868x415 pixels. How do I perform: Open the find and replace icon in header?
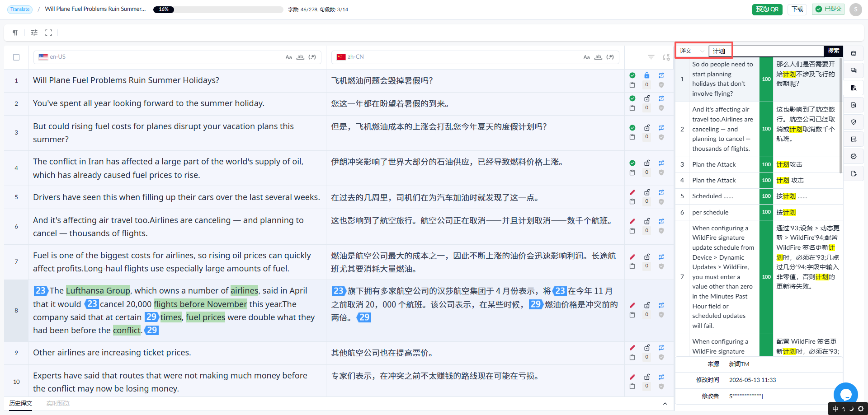click(666, 57)
